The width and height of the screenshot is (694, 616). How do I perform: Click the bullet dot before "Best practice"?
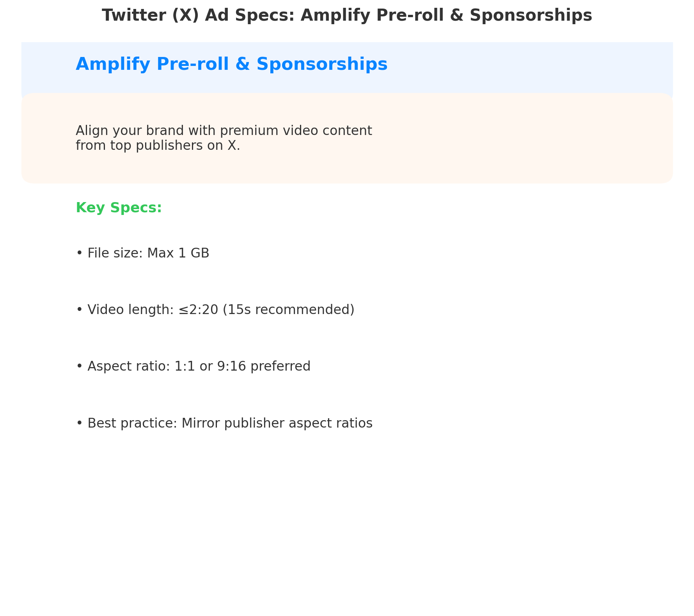79,423
